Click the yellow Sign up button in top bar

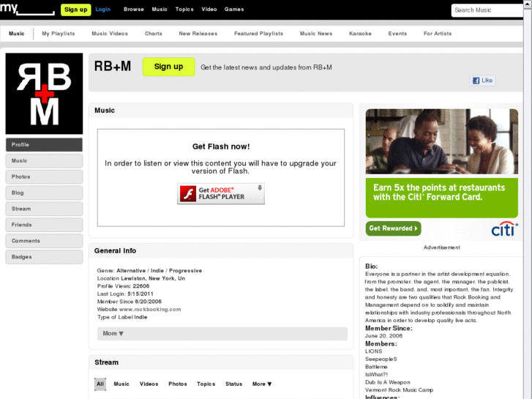[x=75, y=10]
